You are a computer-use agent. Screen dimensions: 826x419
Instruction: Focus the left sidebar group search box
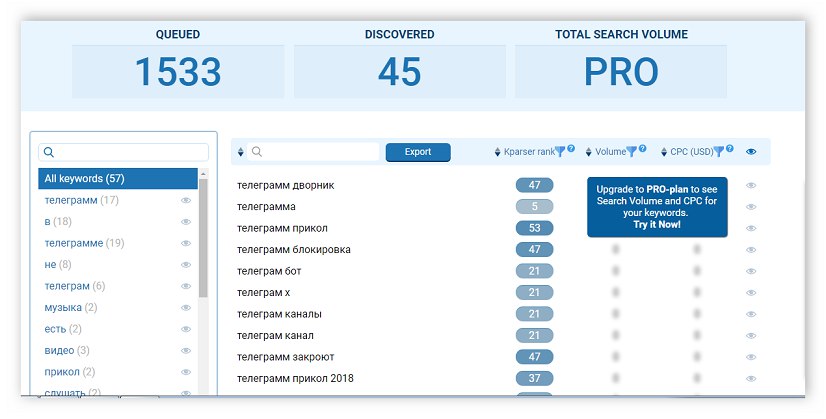(123, 152)
